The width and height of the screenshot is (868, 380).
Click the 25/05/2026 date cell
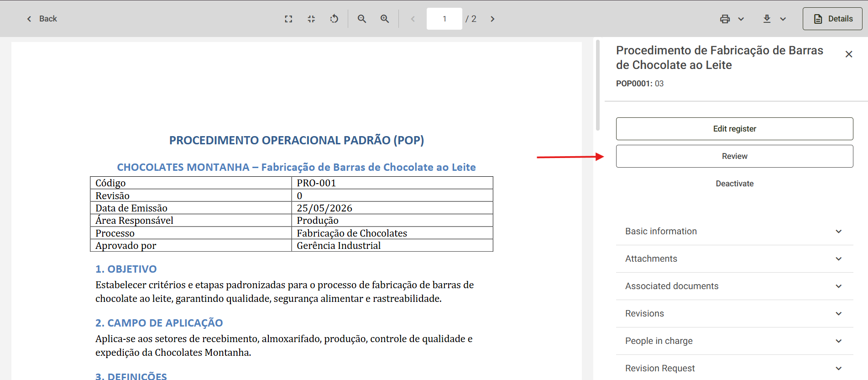coord(392,208)
